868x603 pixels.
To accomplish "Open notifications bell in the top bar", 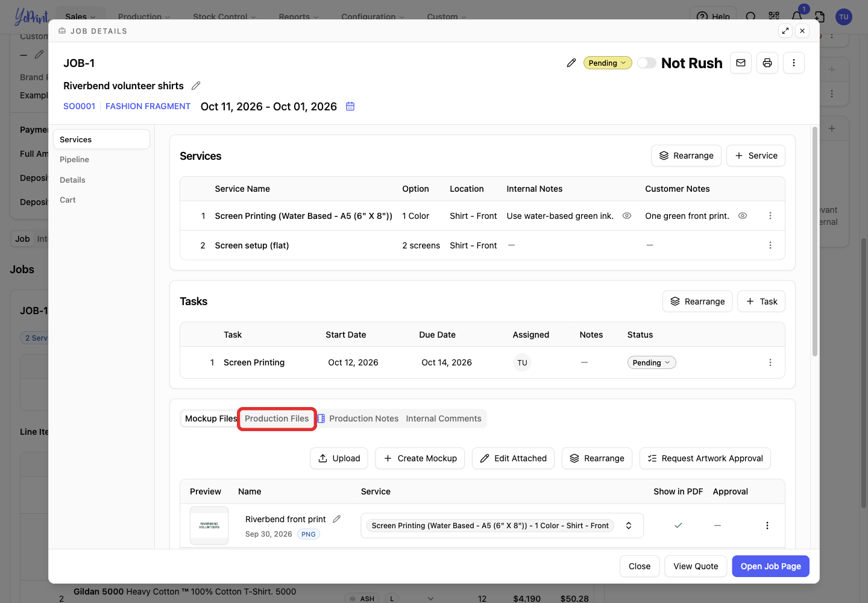I will (797, 16).
